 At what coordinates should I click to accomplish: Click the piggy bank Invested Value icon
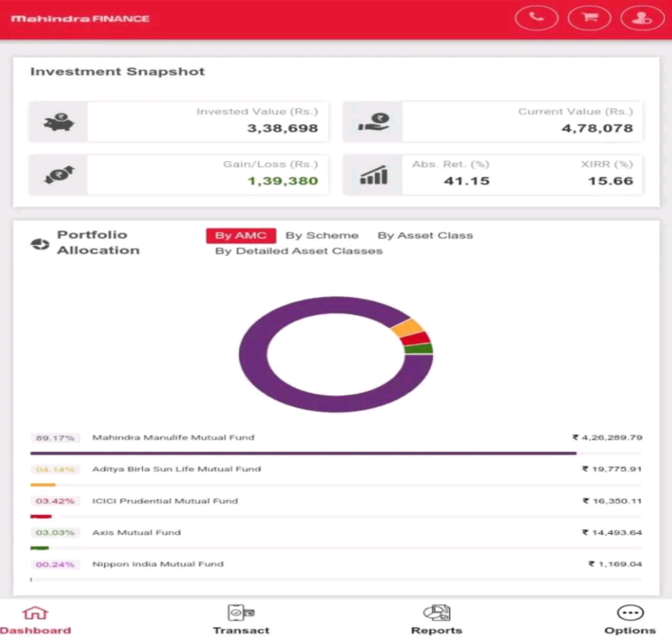coord(59,123)
